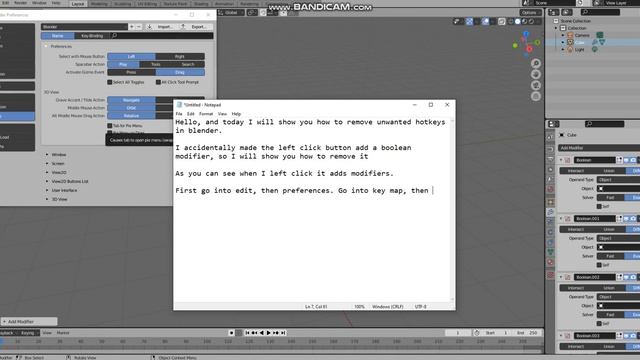Select Fast solver in first Boolean modifier

(x=610, y=198)
